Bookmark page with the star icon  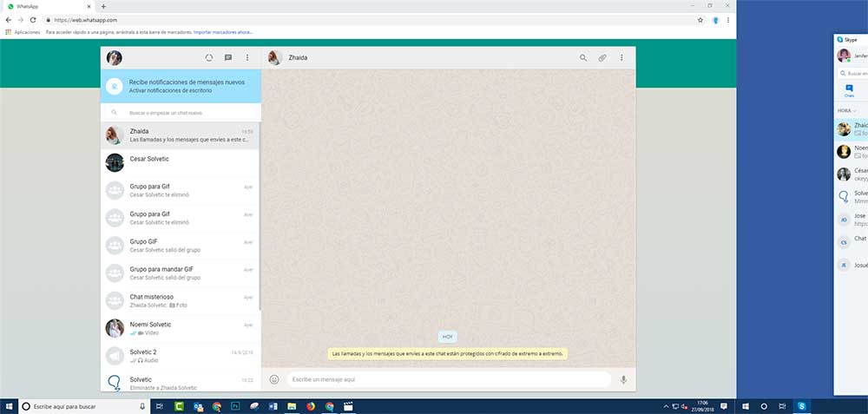pyautogui.click(x=700, y=20)
